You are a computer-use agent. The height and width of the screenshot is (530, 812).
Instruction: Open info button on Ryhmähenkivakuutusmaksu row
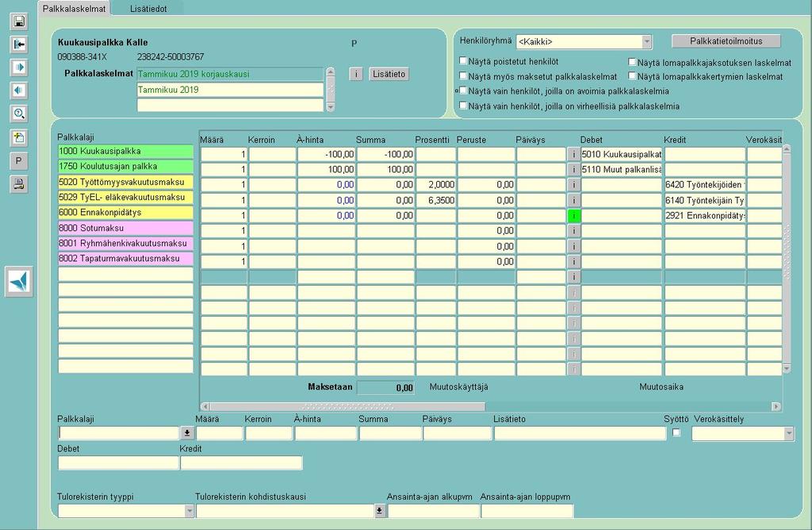(x=573, y=246)
